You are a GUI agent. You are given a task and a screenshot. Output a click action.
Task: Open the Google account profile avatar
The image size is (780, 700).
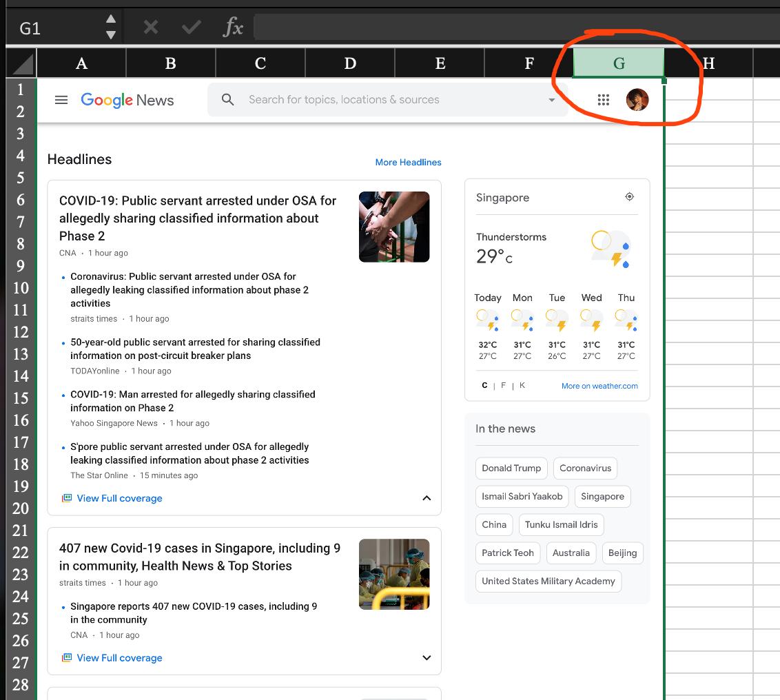click(637, 100)
